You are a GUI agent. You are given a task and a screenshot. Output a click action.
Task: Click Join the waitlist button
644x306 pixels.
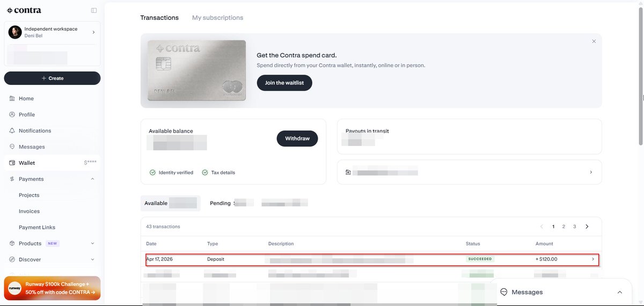(x=284, y=83)
